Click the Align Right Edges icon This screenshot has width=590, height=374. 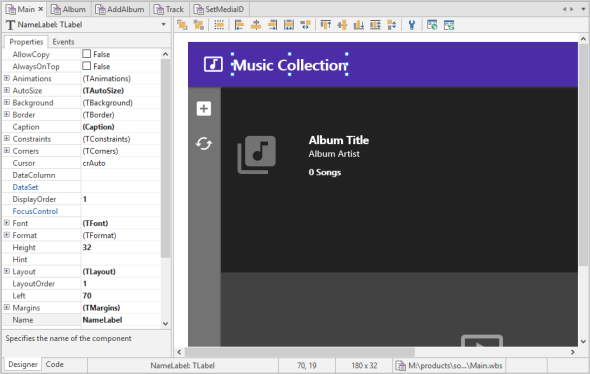click(x=272, y=25)
